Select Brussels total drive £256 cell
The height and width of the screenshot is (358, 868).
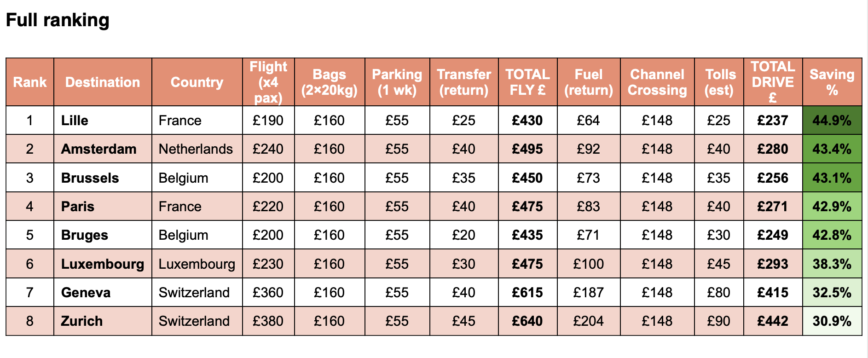(x=773, y=178)
